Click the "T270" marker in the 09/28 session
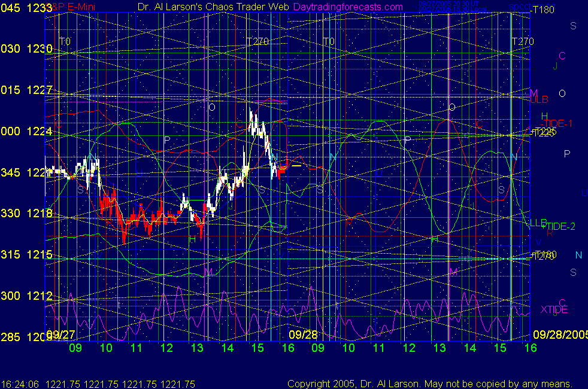This screenshot has height=389, width=588. click(x=523, y=41)
